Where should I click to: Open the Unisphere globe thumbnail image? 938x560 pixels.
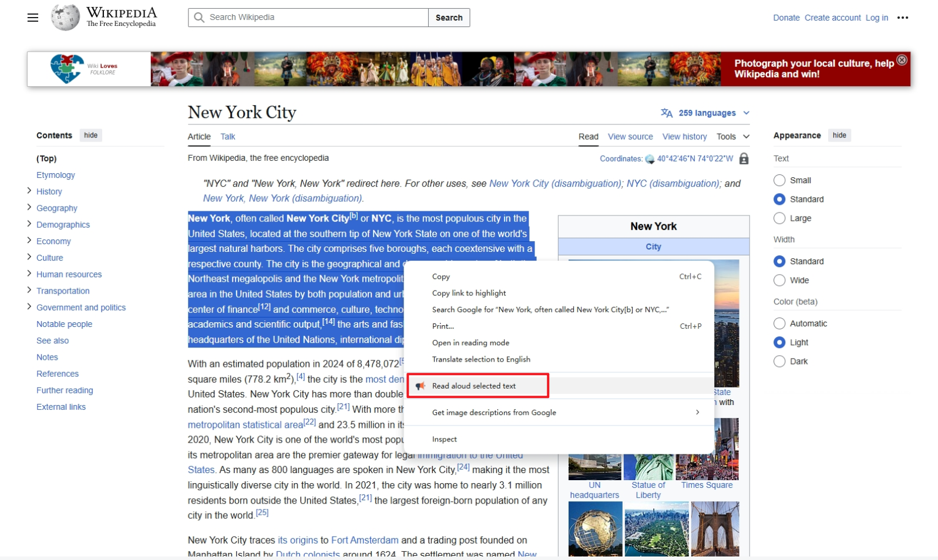click(x=595, y=529)
